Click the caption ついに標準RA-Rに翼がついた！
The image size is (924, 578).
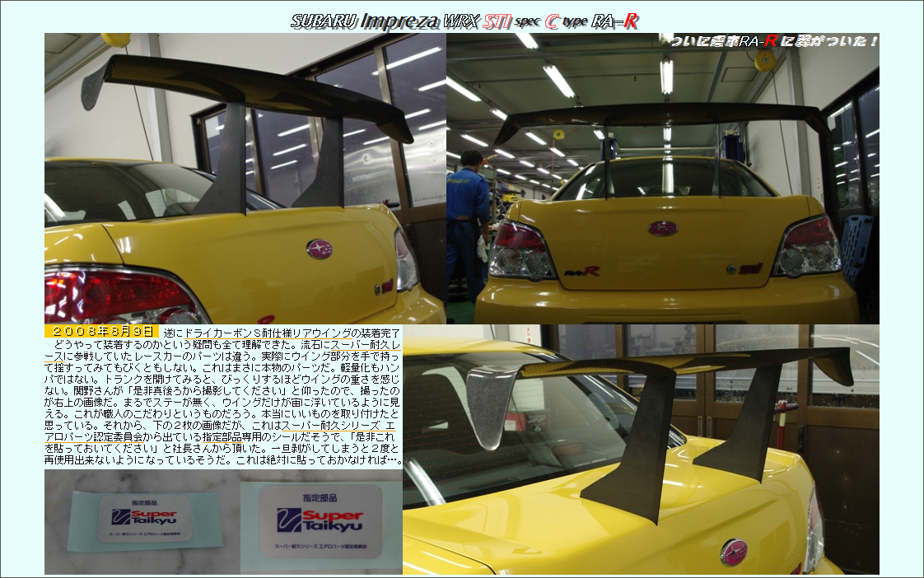click(772, 40)
